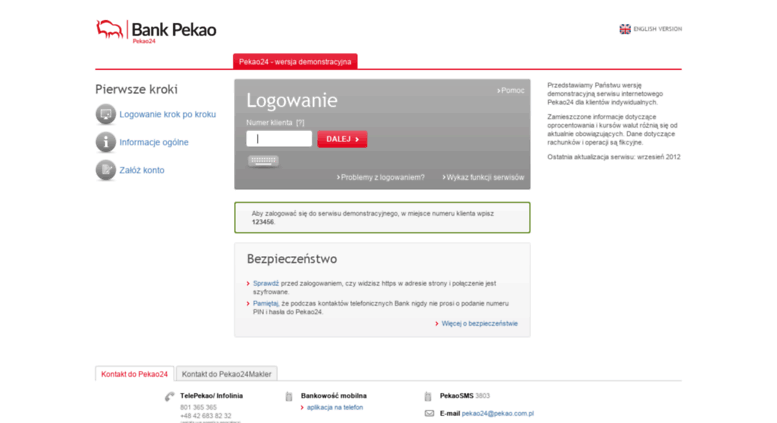
Task: Select the Kontakt do Pekao24 tab
Action: pyautogui.click(x=134, y=374)
